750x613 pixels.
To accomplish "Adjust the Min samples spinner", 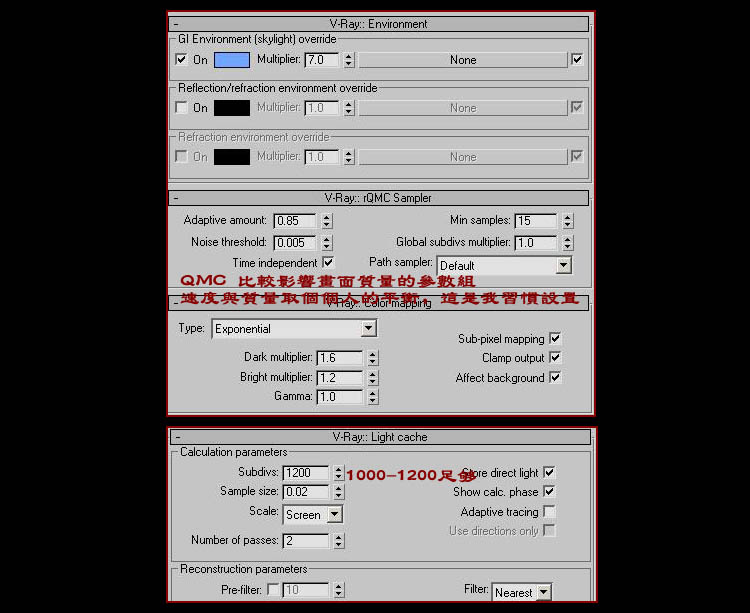I will pos(568,220).
